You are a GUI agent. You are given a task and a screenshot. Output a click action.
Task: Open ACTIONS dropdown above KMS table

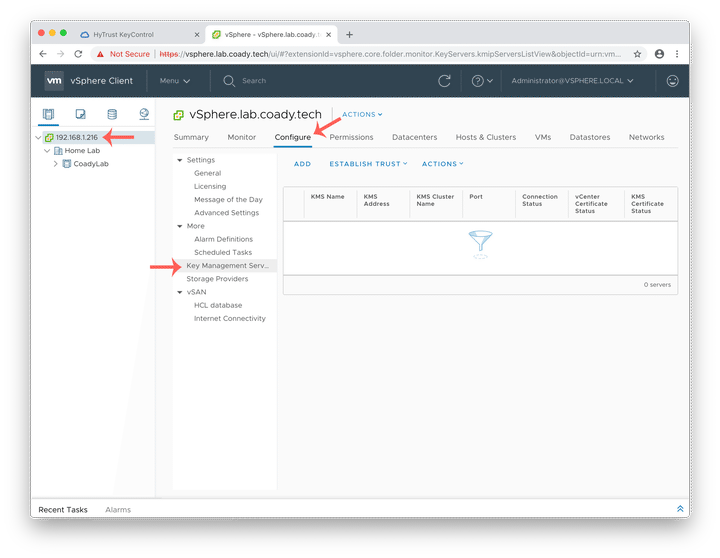443,163
